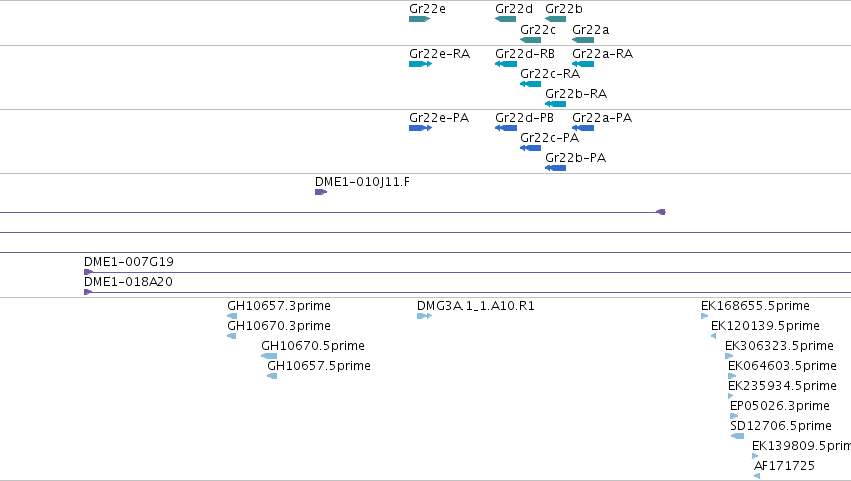Click the DME1-007G19 start glyph

tap(88, 272)
